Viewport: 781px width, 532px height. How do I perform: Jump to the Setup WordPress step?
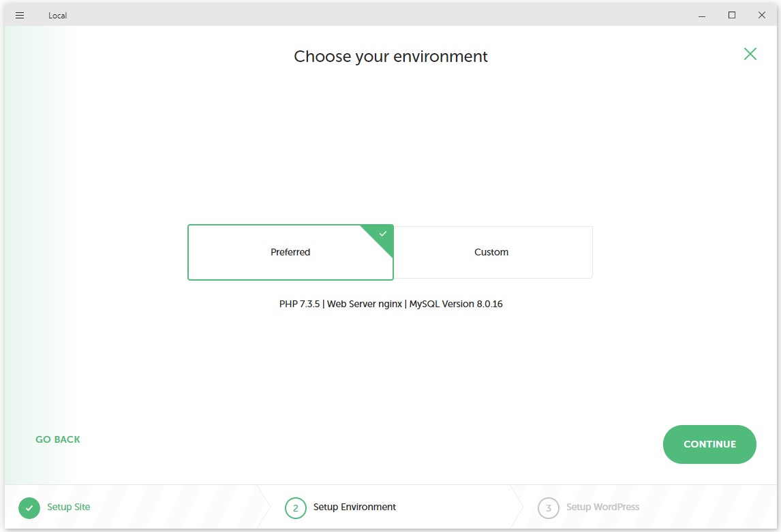602,507
